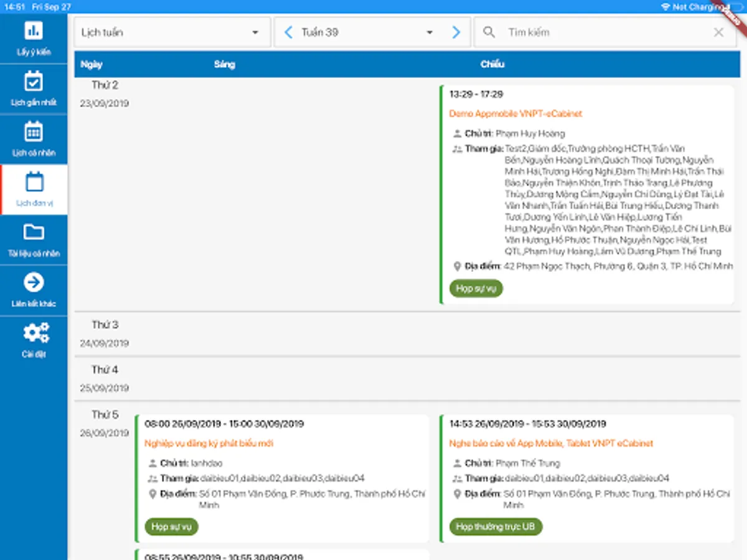The image size is (747, 560).
Task: Clear the search with the X icon
Action: [718, 32]
